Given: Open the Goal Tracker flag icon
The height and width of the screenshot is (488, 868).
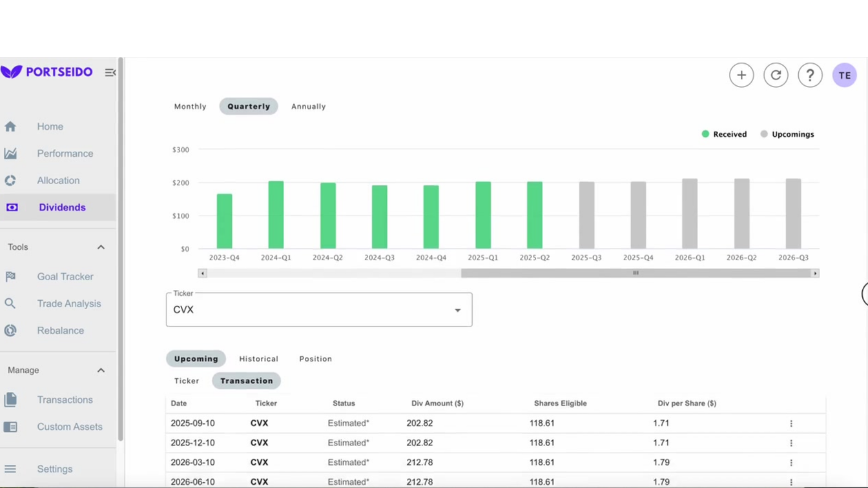Looking at the screenshot, I should point(10,276).
